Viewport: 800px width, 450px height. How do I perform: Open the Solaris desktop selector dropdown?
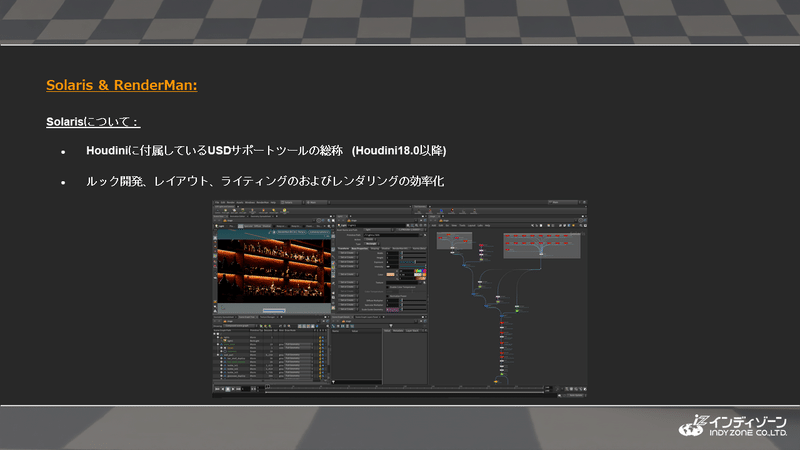[291, 203]
